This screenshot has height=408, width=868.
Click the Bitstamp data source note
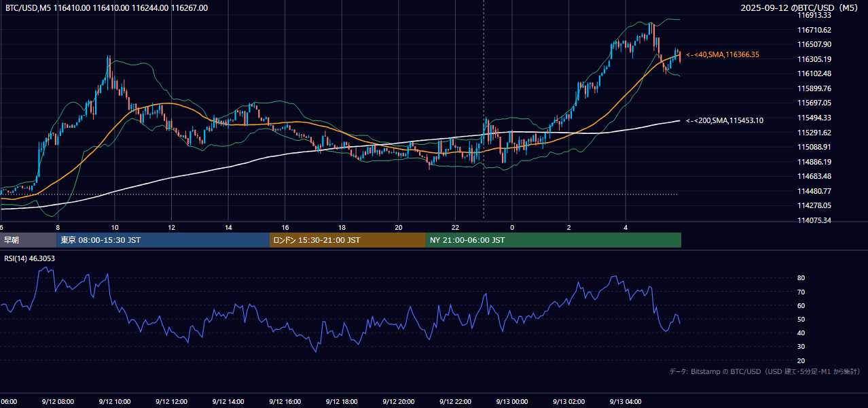[765, 371]
